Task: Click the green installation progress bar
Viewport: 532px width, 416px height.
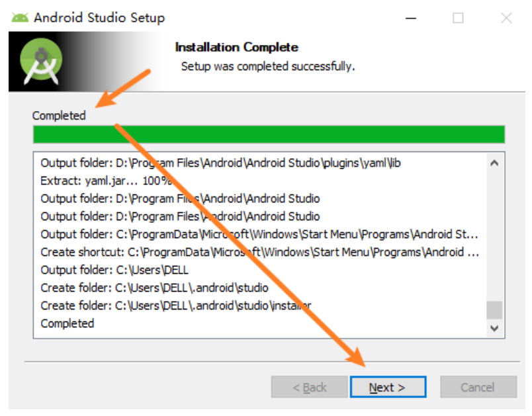Action: (x=269, y=134)
